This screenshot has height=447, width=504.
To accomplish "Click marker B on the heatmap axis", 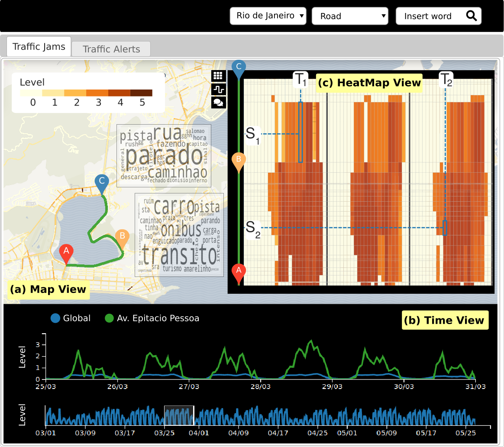I will (x=239, y=161).
